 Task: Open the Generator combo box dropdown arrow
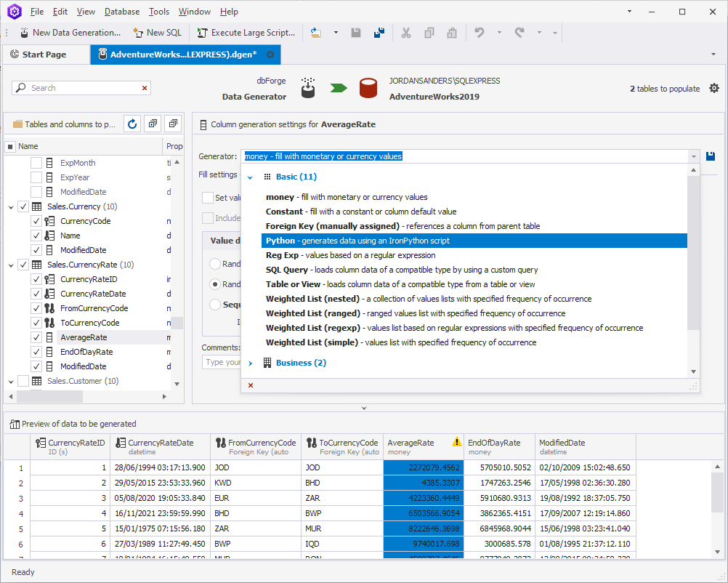coord(694,156)
